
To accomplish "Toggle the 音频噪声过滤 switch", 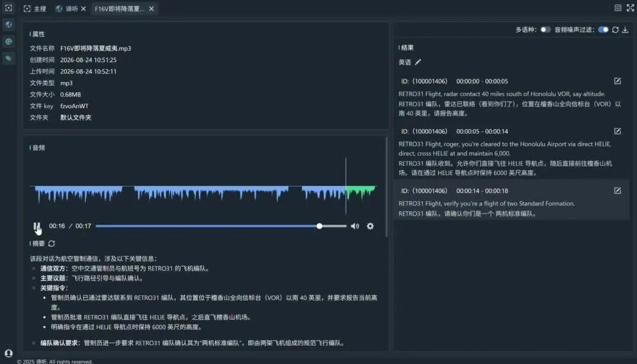I will [x=603, y=30].
